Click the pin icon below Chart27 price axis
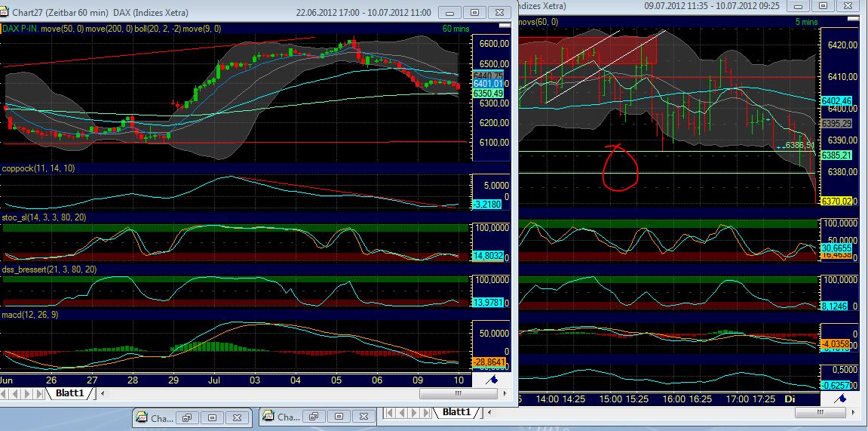Image resolution: width=868 pixels, height=431 pixels. (491, 380)
